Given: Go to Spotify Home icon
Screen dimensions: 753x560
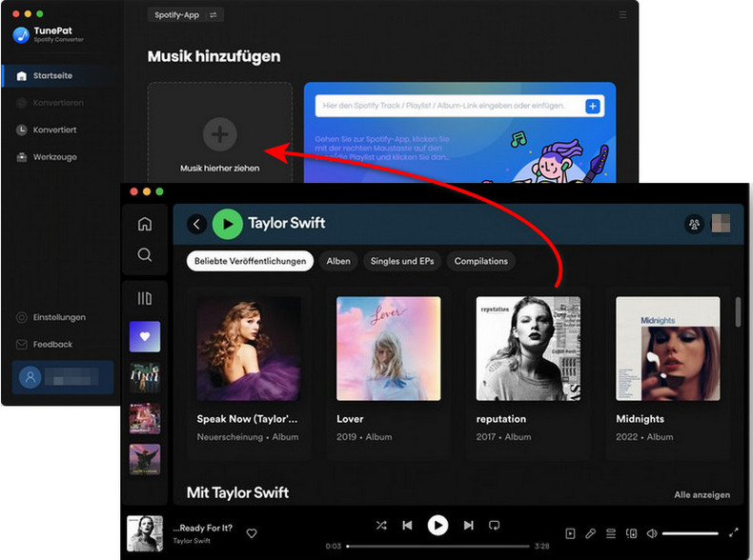Looking at the screenshot, I should 145,224.
